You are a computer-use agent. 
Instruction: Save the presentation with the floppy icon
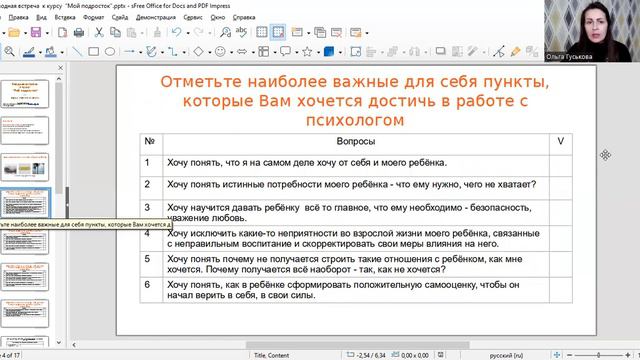pyautogui.click(x=36, y=32)
